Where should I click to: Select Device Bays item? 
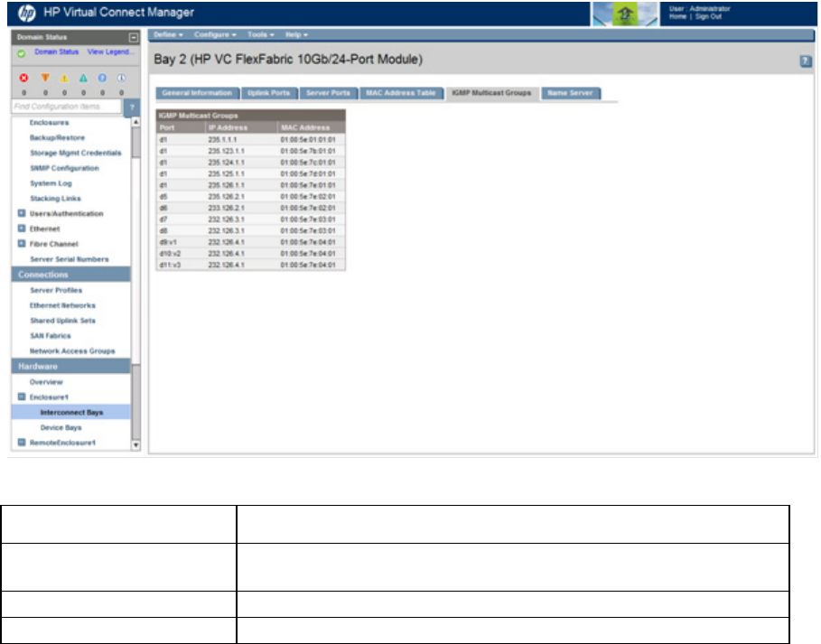tap(61, 427)
